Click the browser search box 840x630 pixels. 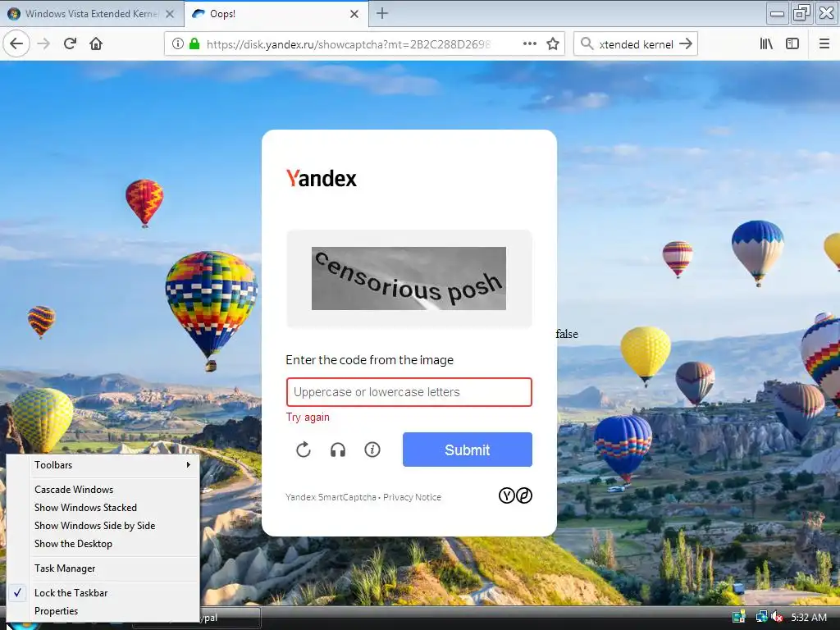click(x=636, y=44)
